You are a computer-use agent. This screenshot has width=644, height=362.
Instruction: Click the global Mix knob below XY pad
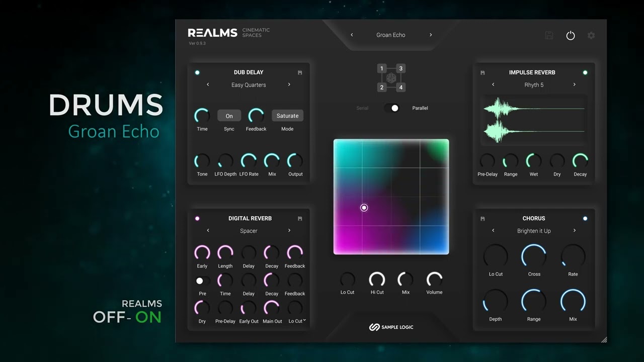[406, 280]
